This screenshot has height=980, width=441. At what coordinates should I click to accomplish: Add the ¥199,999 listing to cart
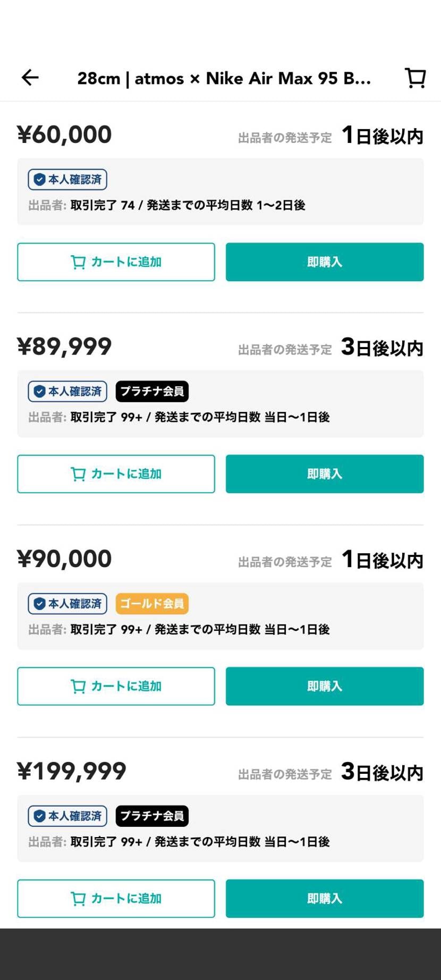(116, 898)
